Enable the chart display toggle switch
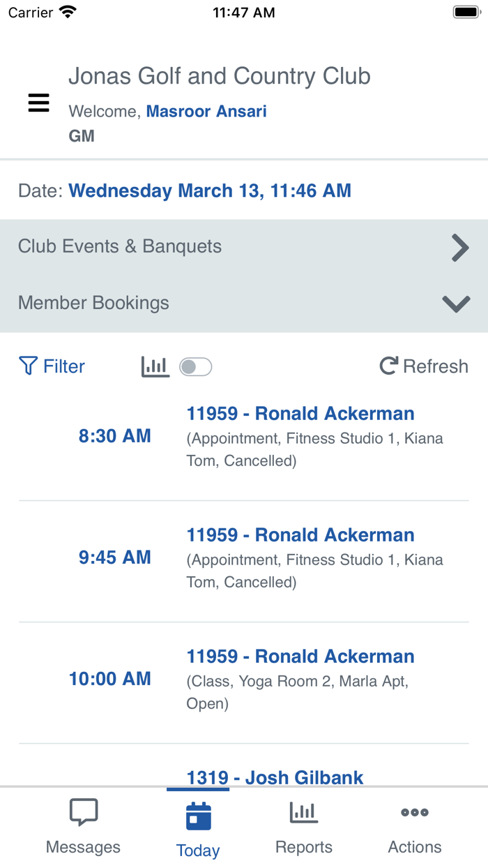 point(196,366)
